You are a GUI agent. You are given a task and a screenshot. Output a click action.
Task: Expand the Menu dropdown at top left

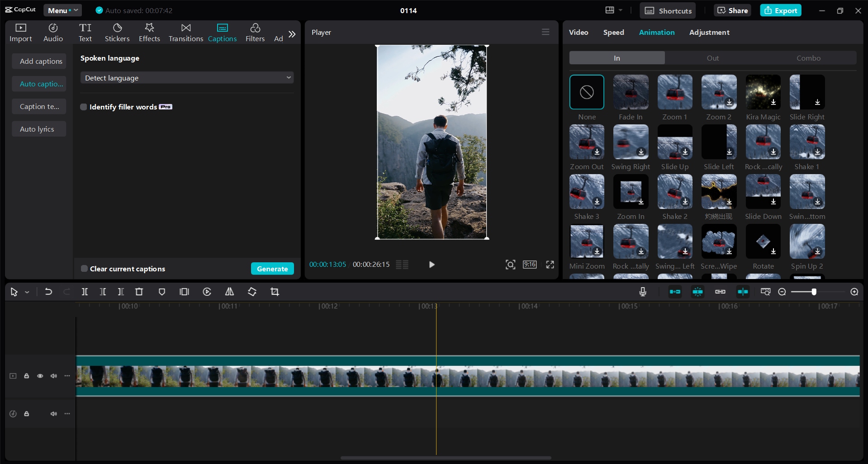pyautogui.click(x=62, y=10)
